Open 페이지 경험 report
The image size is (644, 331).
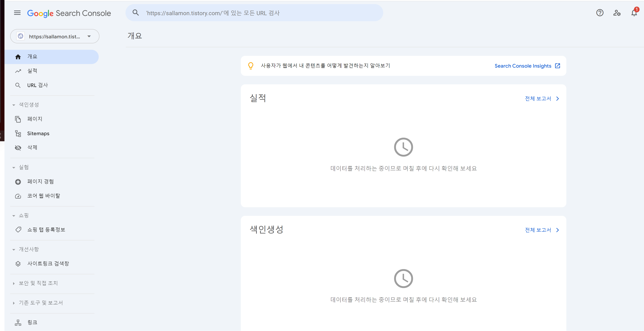pyautogui.click(x=40, y=182)
